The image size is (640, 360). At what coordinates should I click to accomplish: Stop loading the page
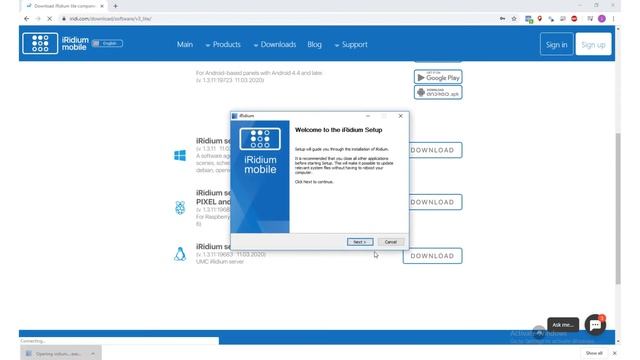pyautogui.click(x=49, y=19)
